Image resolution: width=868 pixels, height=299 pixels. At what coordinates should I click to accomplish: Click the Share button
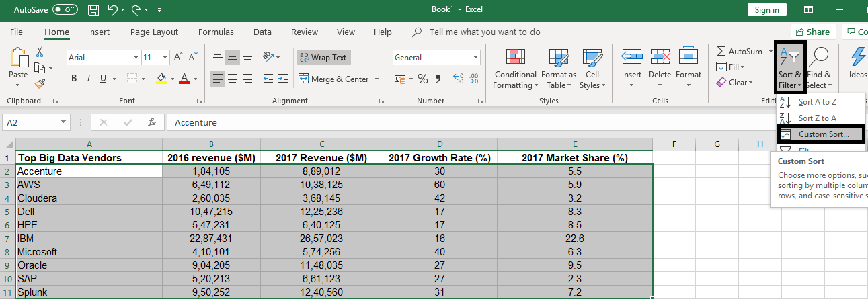click(813, 32)
